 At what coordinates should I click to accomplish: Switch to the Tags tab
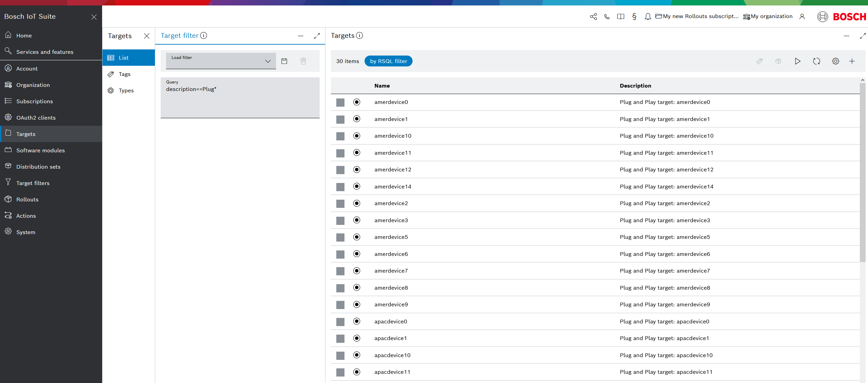coord(124,74)
